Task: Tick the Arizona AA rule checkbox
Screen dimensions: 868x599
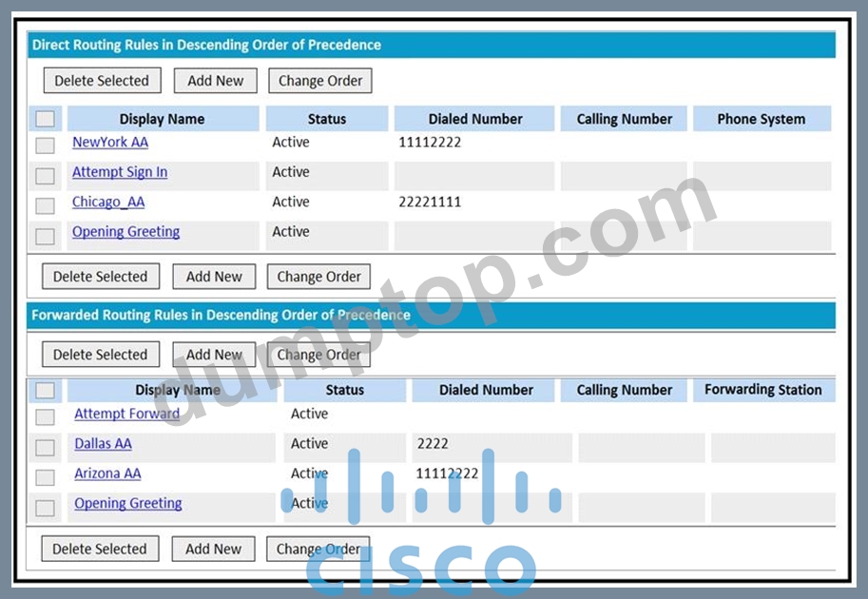Action: (45, 477)
